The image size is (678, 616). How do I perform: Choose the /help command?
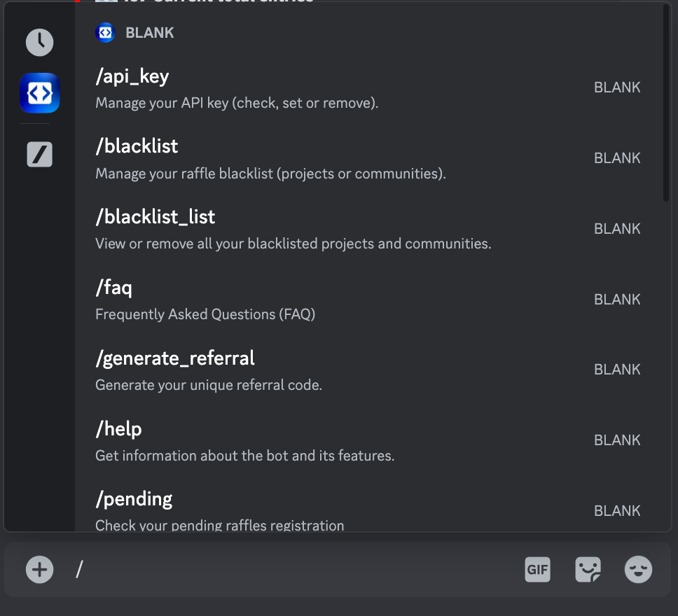pos(368,441)
